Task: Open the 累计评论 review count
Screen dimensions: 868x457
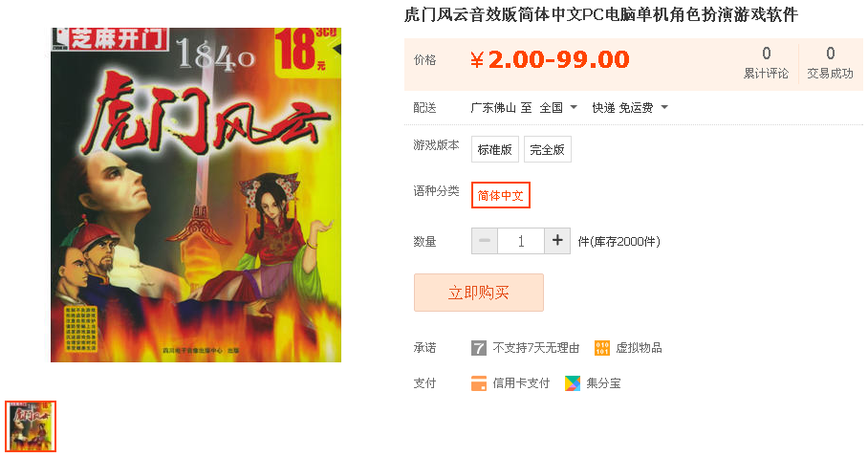Action: (766, 62)
